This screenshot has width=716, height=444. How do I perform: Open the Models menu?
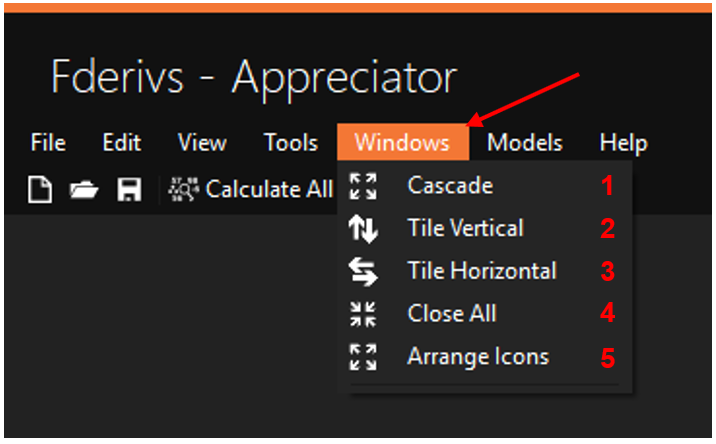pos(525,143)
